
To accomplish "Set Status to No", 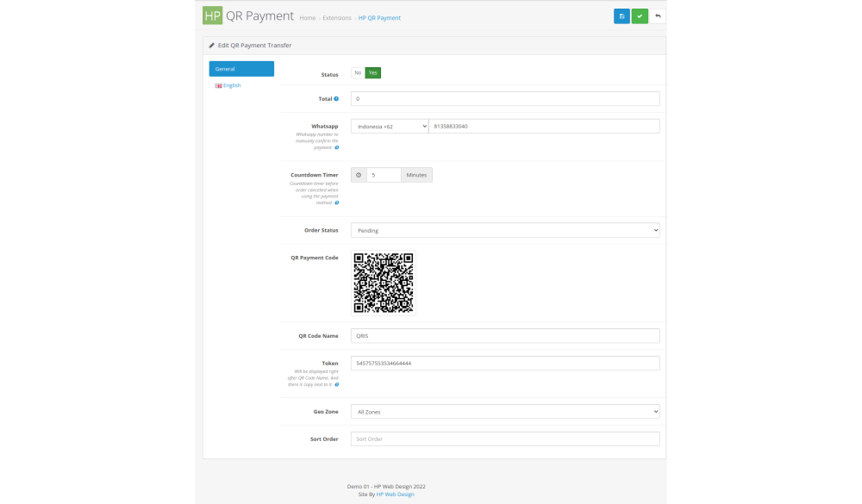I will [x=358, y=73].
